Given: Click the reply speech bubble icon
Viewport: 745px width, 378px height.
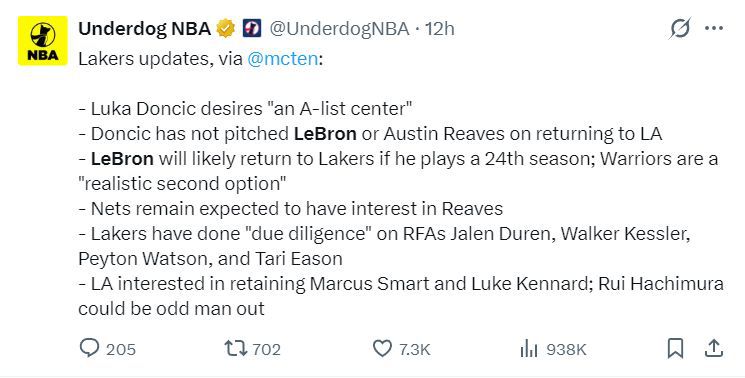Looking at the screenshot, I should [x=89, y=349].
